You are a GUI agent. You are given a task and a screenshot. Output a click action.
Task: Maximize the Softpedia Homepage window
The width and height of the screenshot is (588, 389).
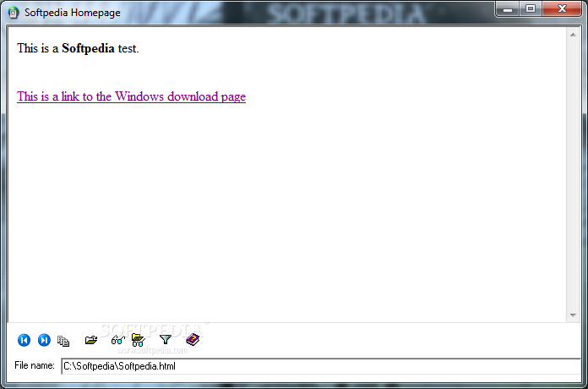[531, 9]
